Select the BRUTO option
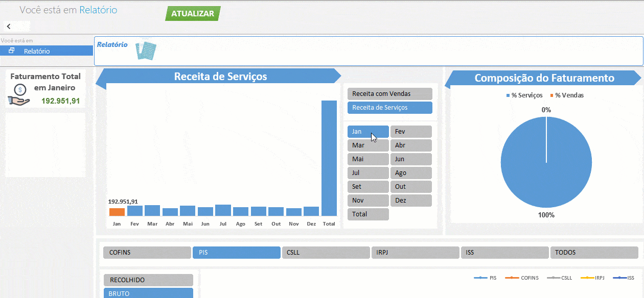 pyautogui.click(x=148, y=293)
